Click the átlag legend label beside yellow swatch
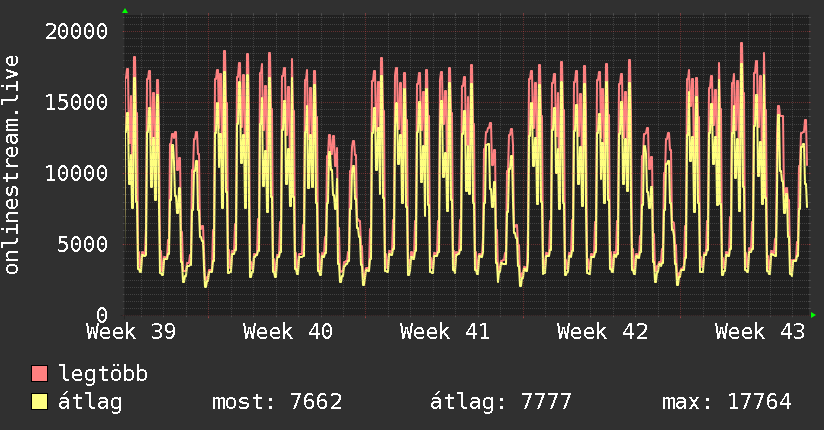This screenshot has width=824, height=430. [90, 402]
